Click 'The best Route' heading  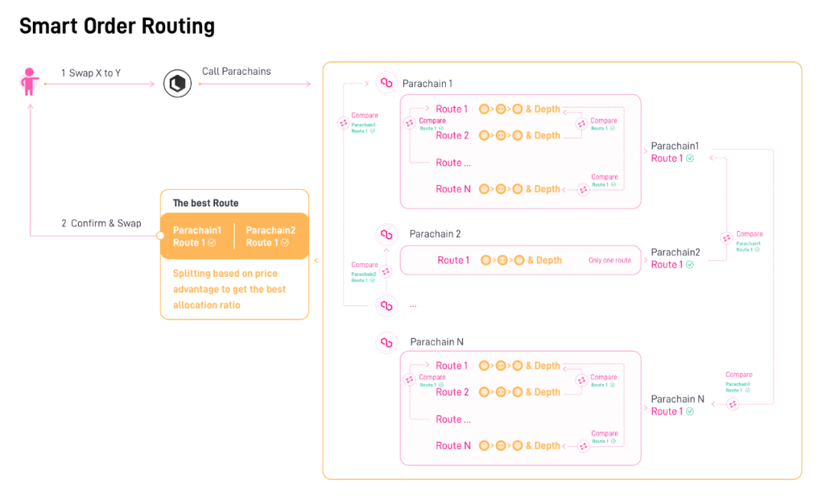(206, 203)
